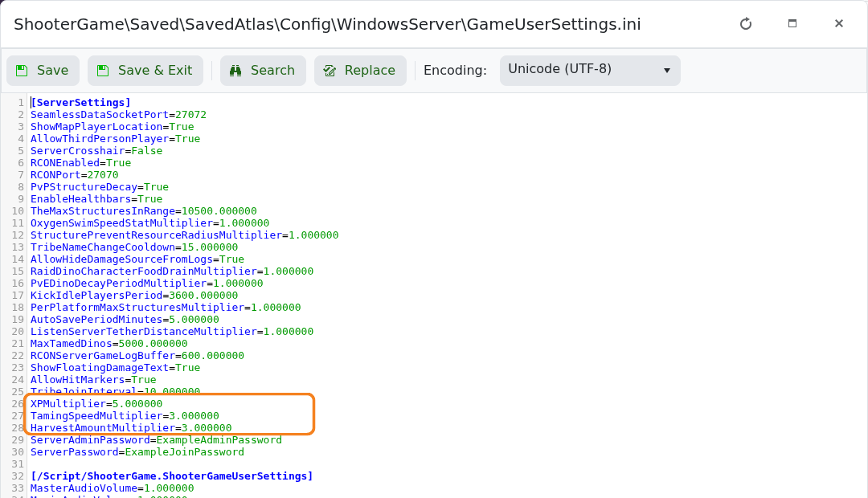Click the ServerAdminPassword=ExampleAdminPassword line
Image resolution: width=868 pixels, height=498 pixels.
[156, 440]
